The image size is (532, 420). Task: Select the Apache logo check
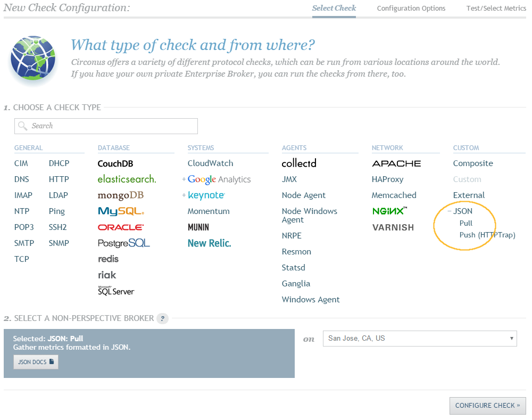pyautogui.click(x=396, y=163)
